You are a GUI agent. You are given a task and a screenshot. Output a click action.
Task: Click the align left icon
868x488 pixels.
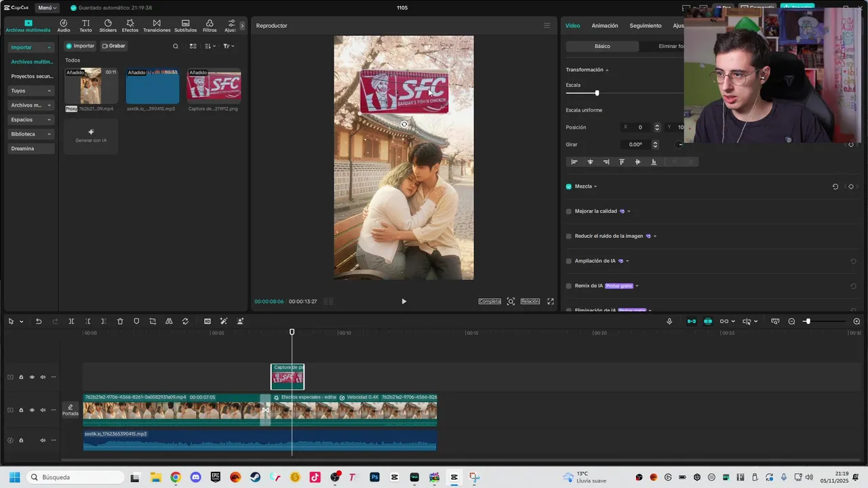click(x=574, y=162)
